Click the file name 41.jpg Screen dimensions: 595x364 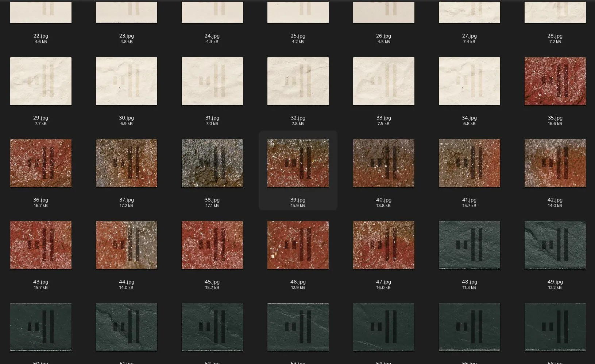pos(470,200)
